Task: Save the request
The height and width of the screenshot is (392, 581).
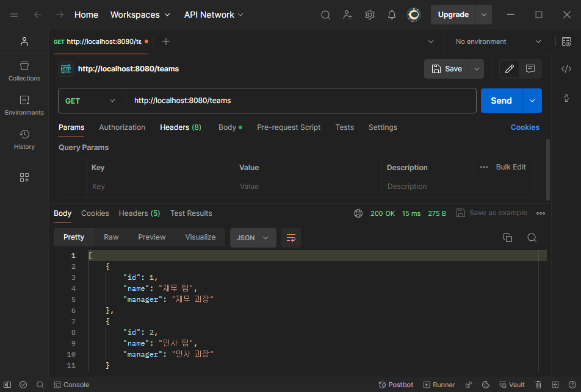Action: 447,69
